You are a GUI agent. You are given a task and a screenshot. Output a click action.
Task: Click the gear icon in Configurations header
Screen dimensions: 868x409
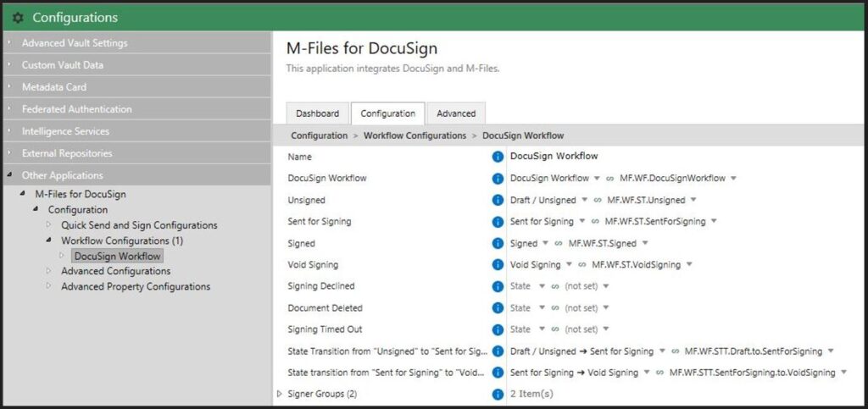tap(18, 18)
